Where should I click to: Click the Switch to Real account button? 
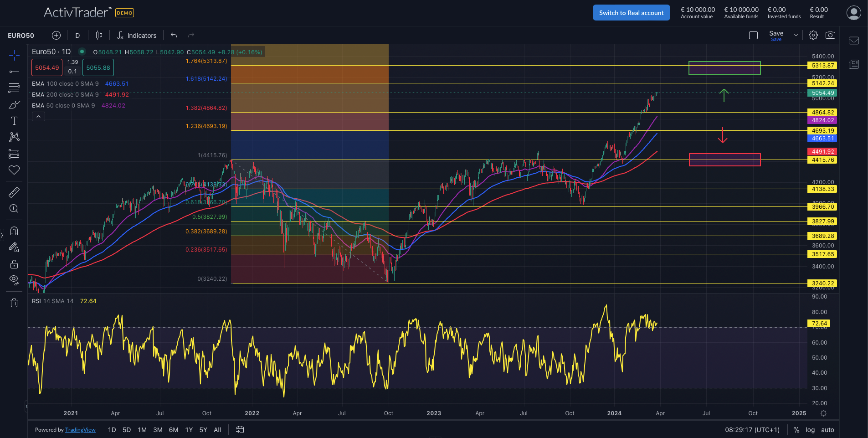[631, 12]
